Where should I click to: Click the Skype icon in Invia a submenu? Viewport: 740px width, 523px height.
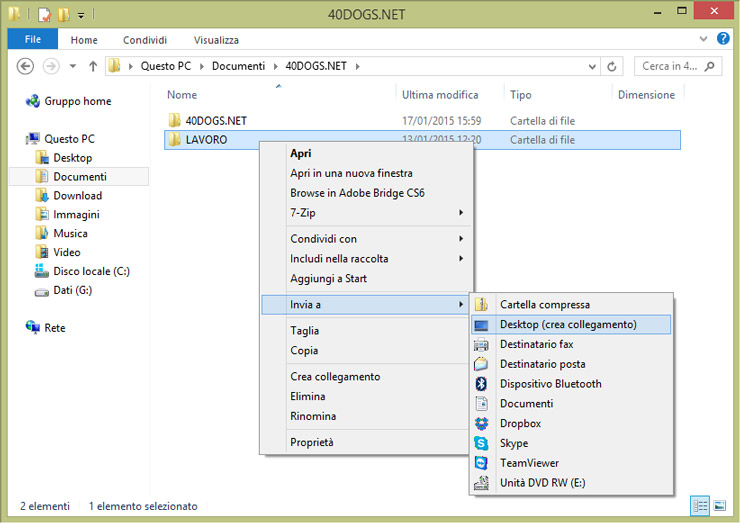click(481, 443)
